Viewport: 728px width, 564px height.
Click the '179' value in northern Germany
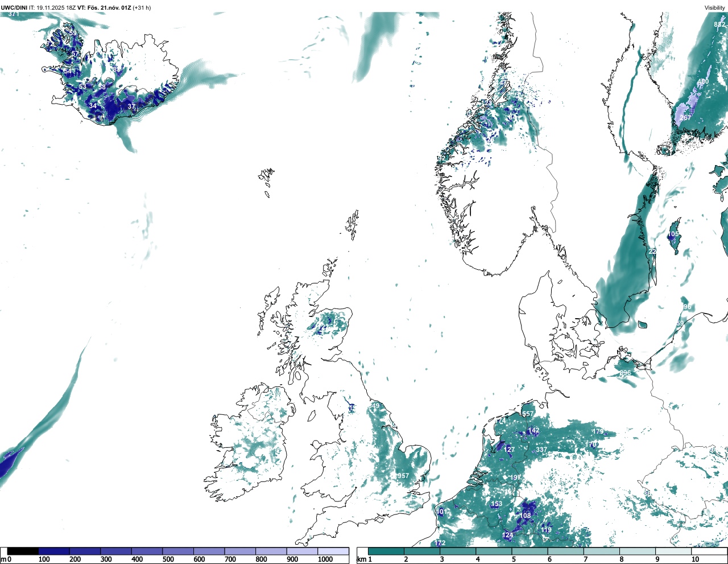[598, 431]
